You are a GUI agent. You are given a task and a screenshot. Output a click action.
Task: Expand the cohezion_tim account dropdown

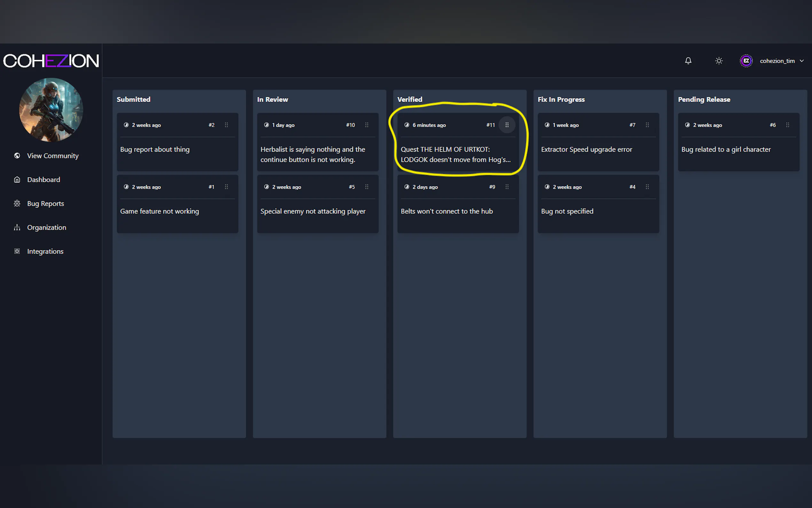pos(801,61)
